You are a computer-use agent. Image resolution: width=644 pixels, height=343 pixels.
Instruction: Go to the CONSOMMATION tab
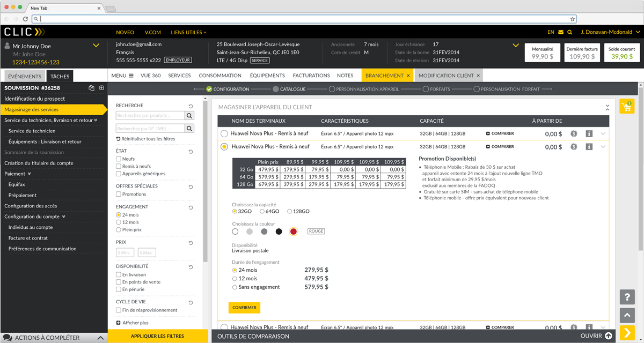click(x=220, y=76)
